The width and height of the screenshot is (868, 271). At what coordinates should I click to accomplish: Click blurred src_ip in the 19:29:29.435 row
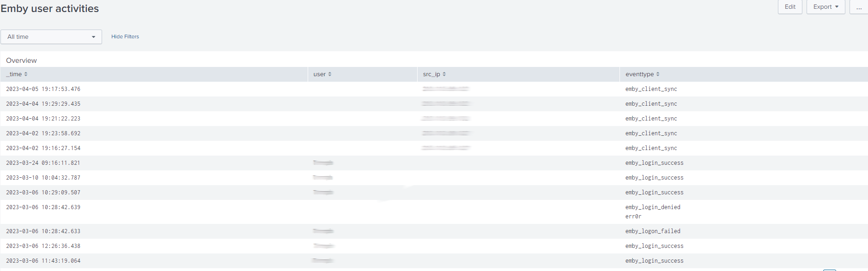pyautogui.click(x=446, y=103)
